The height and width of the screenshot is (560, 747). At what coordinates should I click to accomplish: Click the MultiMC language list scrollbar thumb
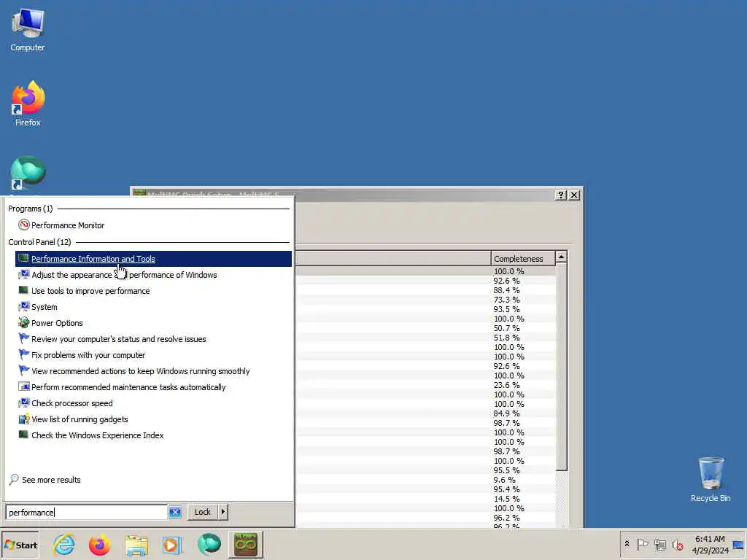(561, 367)
